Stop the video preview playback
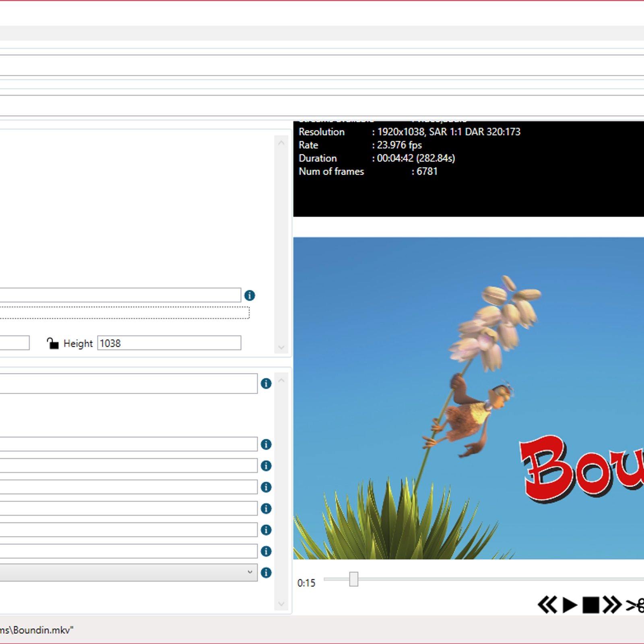Viewport: 644px width, 644px height. (591, 605)
